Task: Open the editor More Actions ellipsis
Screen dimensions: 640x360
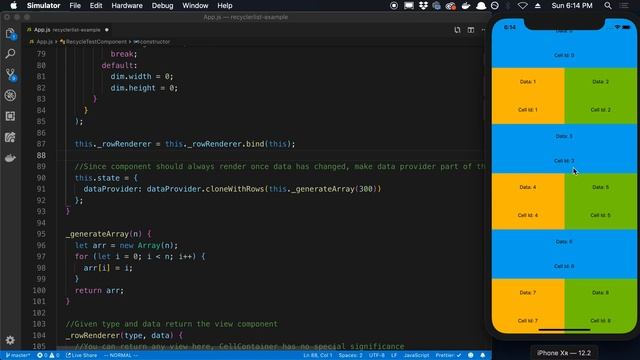Action: coord(484,30)
